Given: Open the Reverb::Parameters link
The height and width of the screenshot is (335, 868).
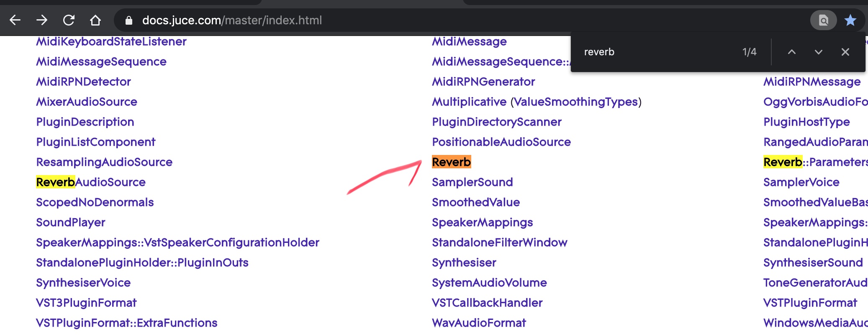Looking at the screenshot, I should pos(815,162).
